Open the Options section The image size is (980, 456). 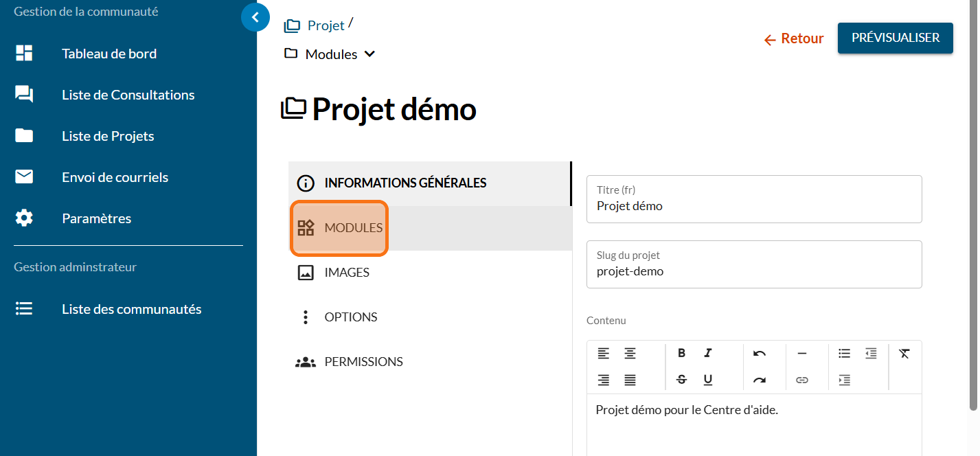tap(350, 317)
